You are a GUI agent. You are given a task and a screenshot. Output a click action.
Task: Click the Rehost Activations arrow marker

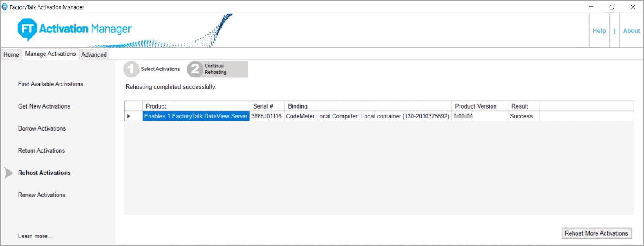(x=9, y=173)
